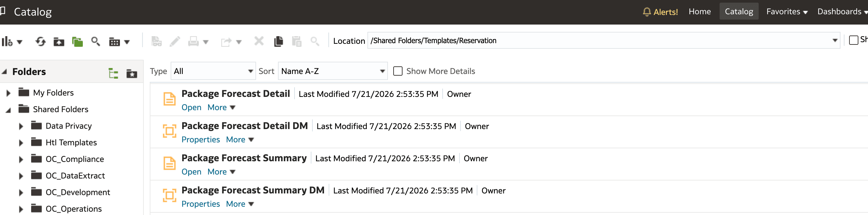868x215 pixels.
Task: Select OC_Compliance folder label
Action: pyautogui.click(x=75, y=159)
